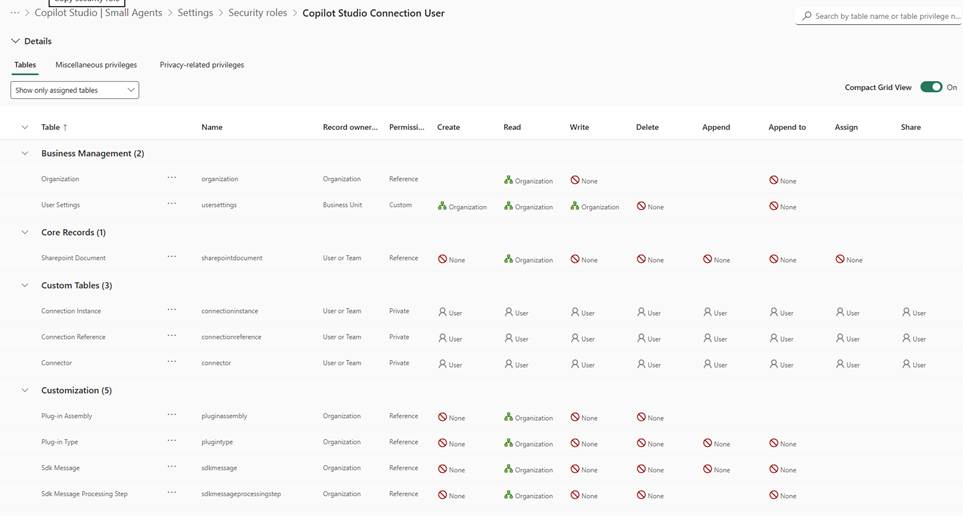Click Sharepoint Document Assign None icon

pyautogui.click(x=840, y=259)
